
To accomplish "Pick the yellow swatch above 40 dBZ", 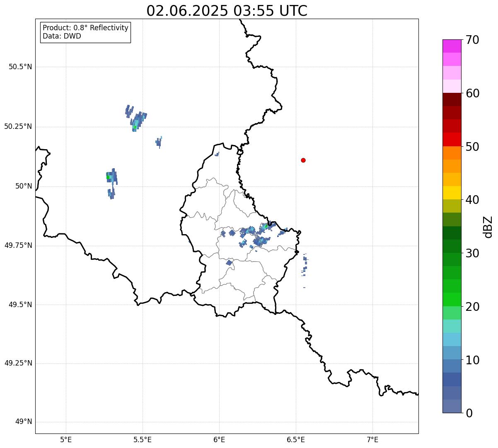I will click(452, 193).
